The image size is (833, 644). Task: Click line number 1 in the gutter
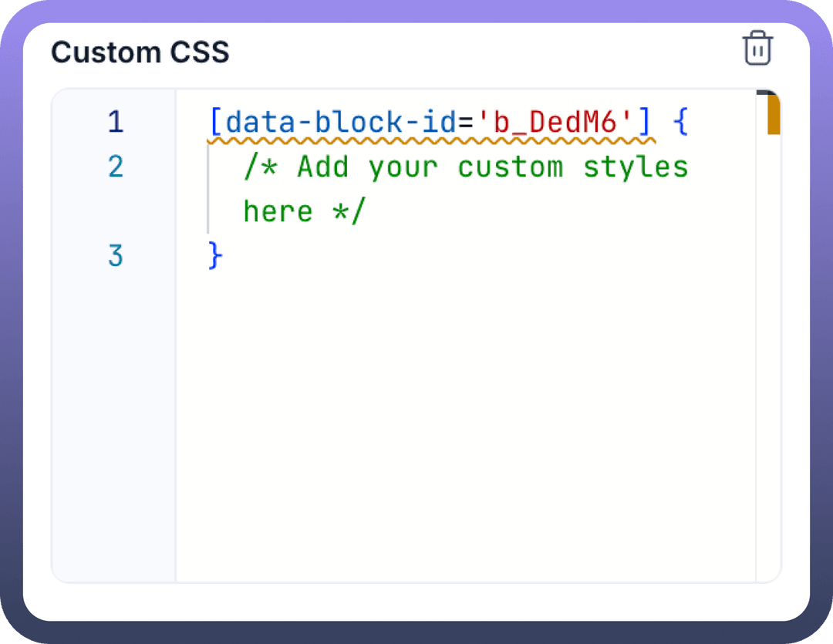point(115,122)
